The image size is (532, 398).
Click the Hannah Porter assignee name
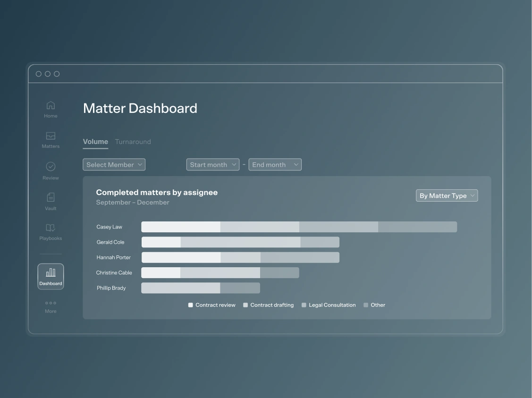[113, 257]
